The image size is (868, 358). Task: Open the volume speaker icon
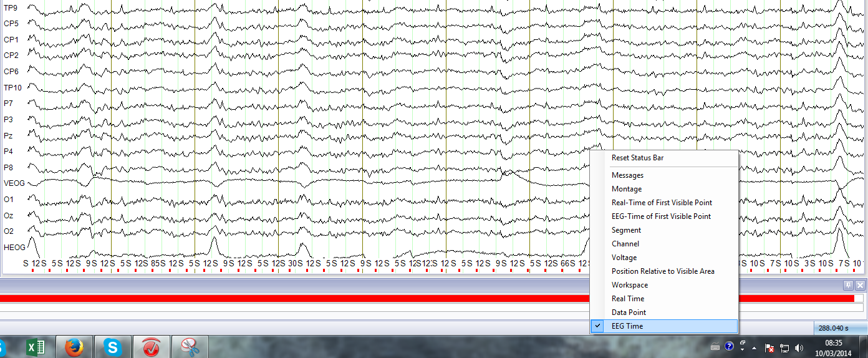click(799, 347)
